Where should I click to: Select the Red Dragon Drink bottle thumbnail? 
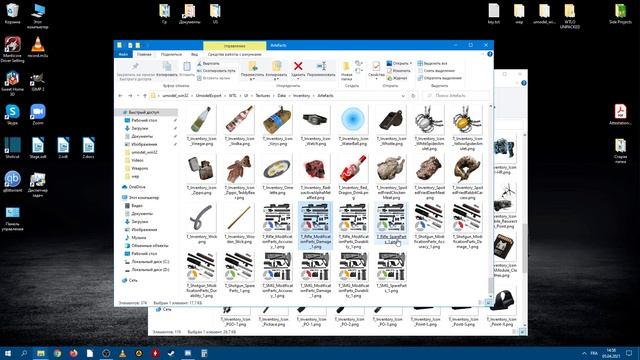coord(353,169)
